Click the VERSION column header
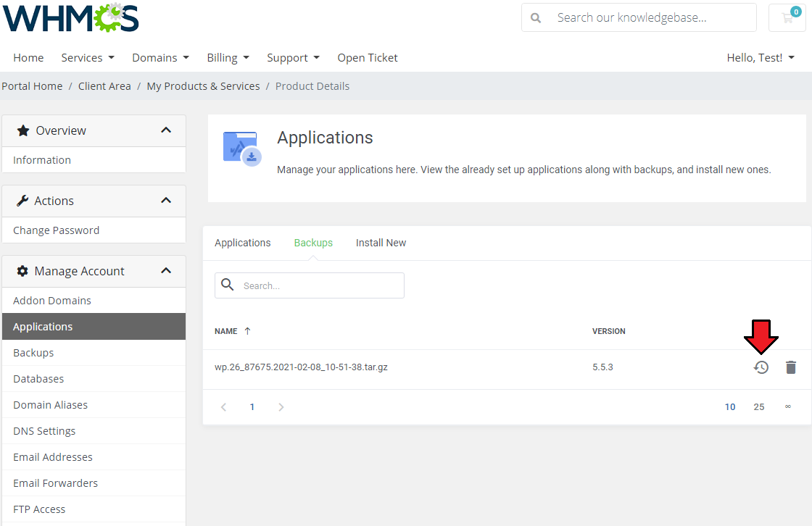Image resolution: width=812 pixels, height=526 pixels. point(609,331)
